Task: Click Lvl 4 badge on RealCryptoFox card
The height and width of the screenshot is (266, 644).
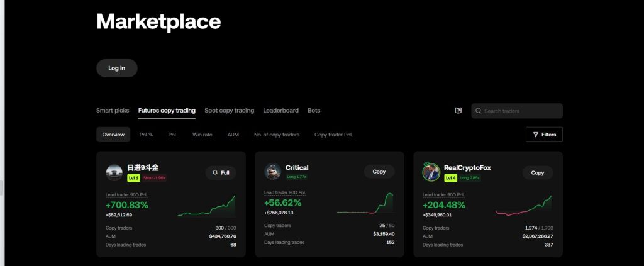Action: (x=450, y=178)
